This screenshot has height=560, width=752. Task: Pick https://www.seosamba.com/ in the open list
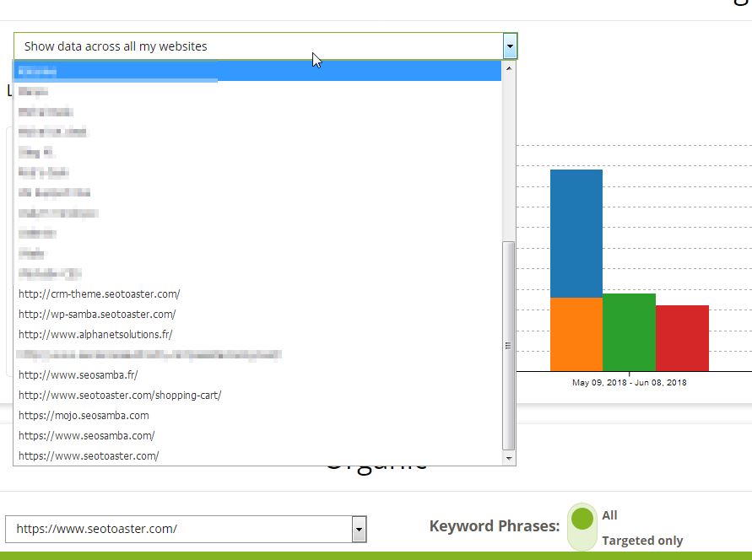pyautogui.click(x=86, y=435)
